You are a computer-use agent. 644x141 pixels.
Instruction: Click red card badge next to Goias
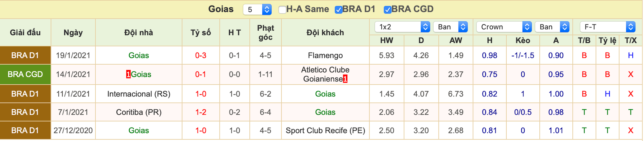[128, 74]
